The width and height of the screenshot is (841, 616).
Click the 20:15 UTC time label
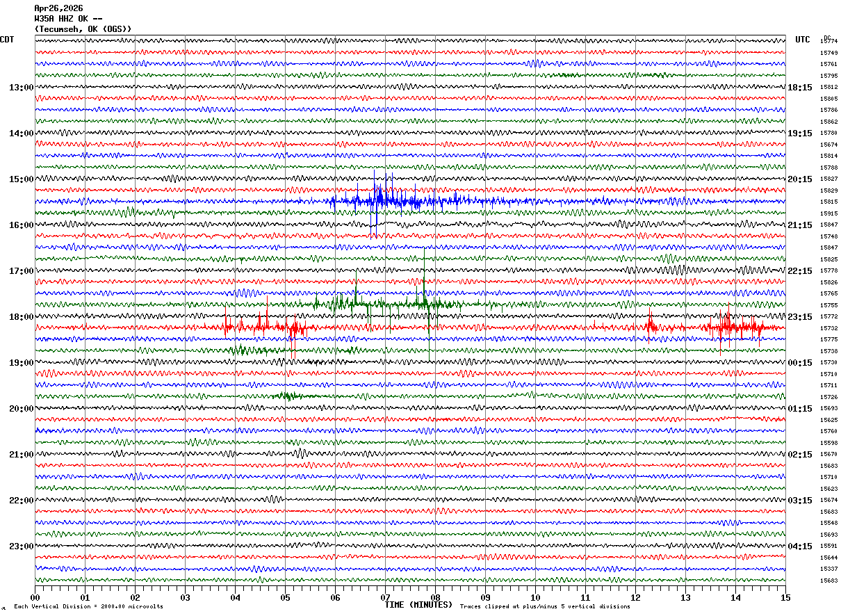799,179
